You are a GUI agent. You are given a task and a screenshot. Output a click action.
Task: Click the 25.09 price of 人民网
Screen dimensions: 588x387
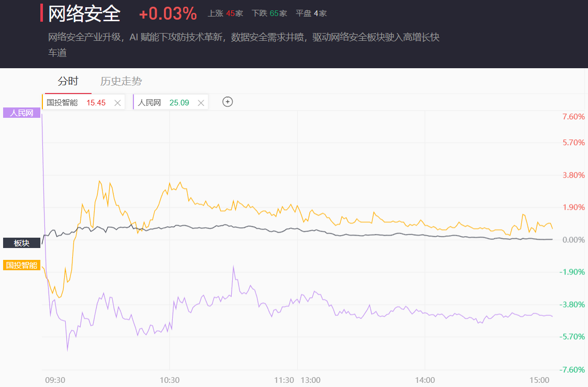pos(179,103)
